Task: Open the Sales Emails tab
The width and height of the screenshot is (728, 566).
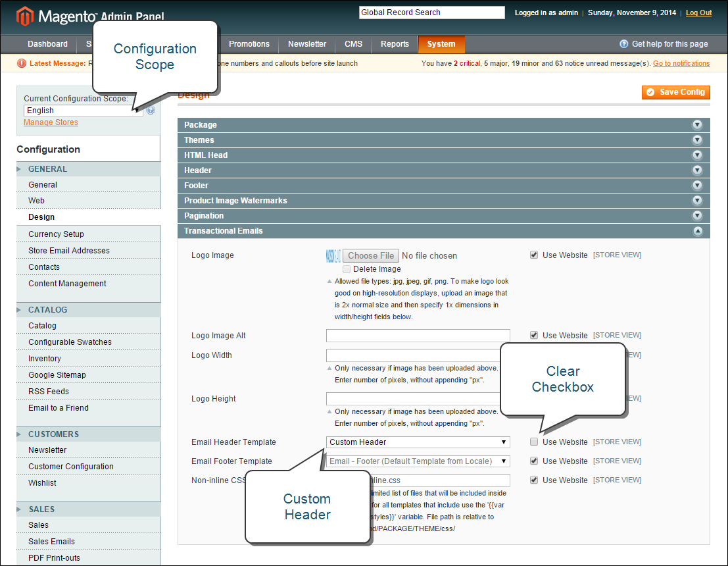Action: 89,542
